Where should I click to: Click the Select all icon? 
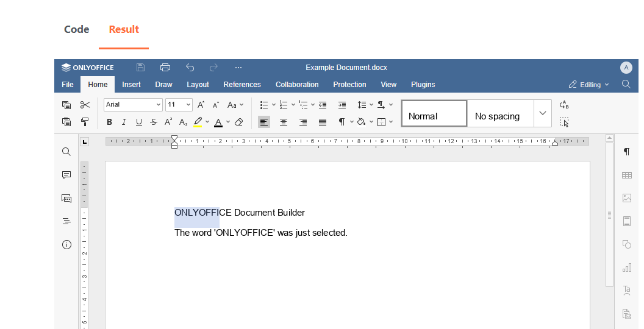click(564, 122)
